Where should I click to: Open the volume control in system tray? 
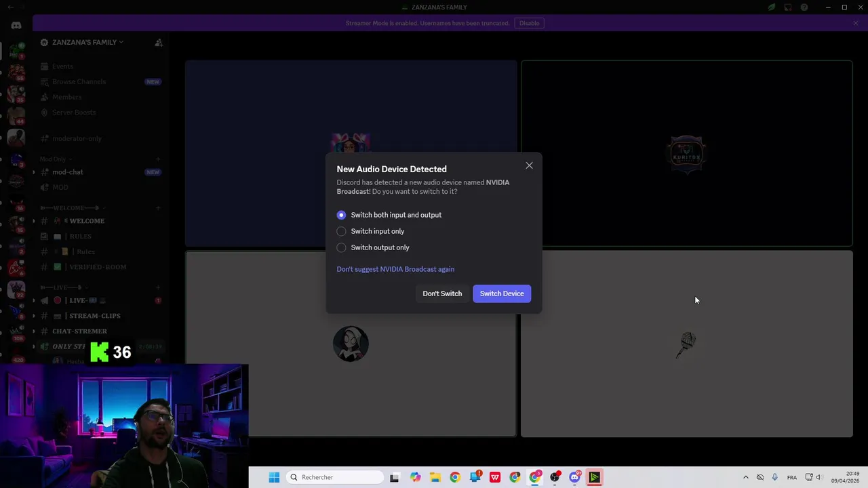coord(818,477)
